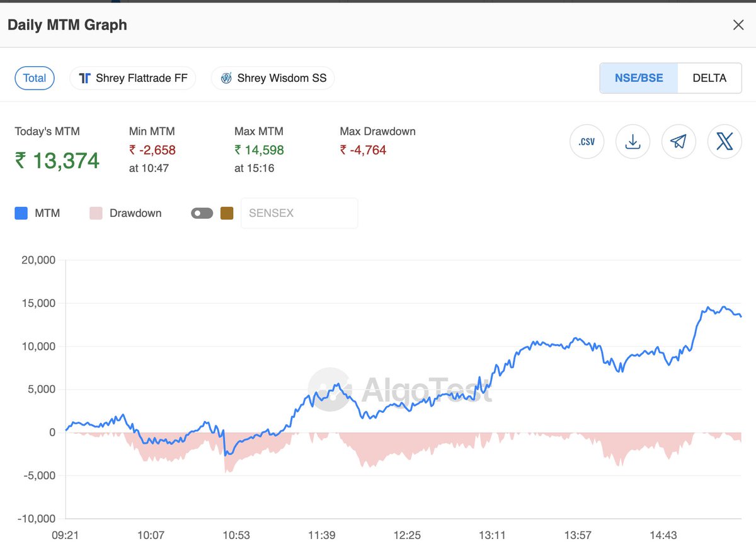756x556 pixels.
Task: Switch to DELTA segment
Action: (x=709, y=78)
